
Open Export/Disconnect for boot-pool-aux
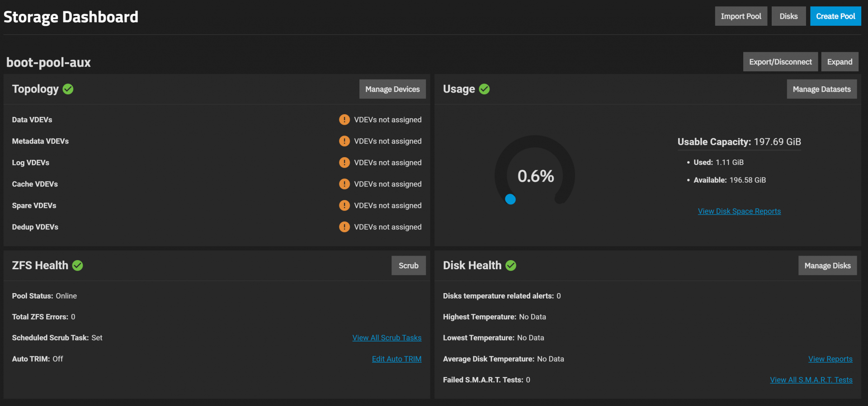tap(780, 62)
